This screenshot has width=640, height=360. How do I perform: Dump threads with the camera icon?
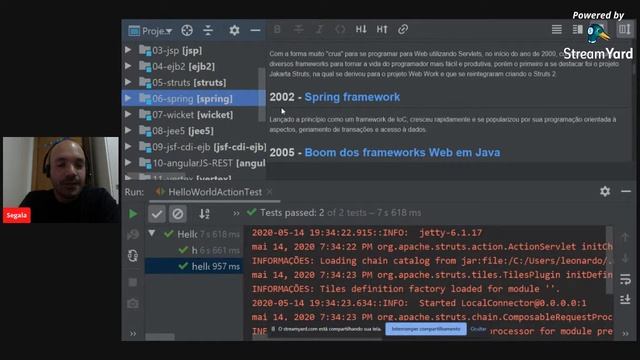click(133, 303)
